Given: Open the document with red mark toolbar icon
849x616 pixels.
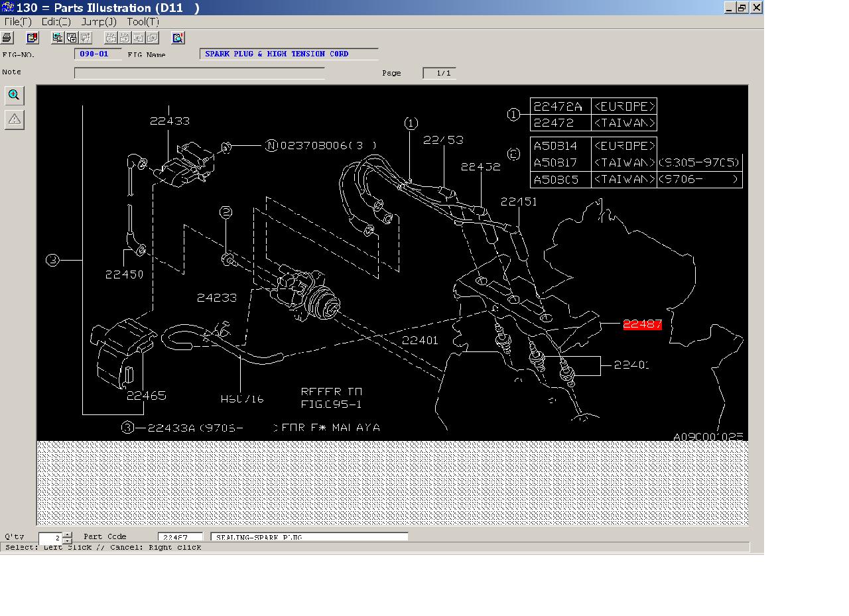Looking at the screenshot, I should coord(32,38).
